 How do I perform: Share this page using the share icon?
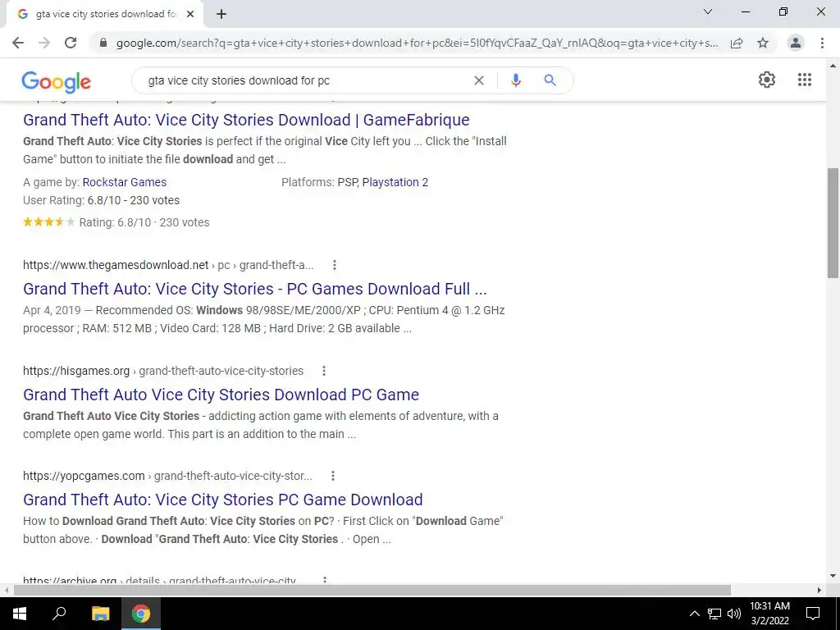737,43
